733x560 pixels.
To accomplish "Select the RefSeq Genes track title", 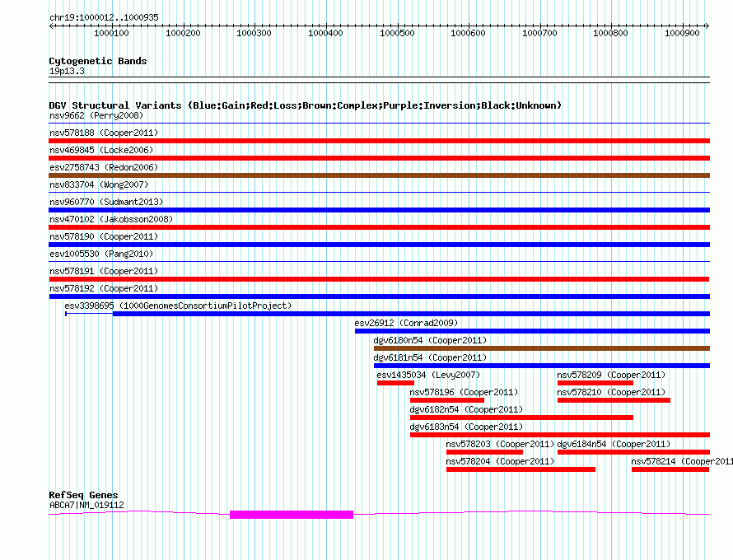I will 84,495.
